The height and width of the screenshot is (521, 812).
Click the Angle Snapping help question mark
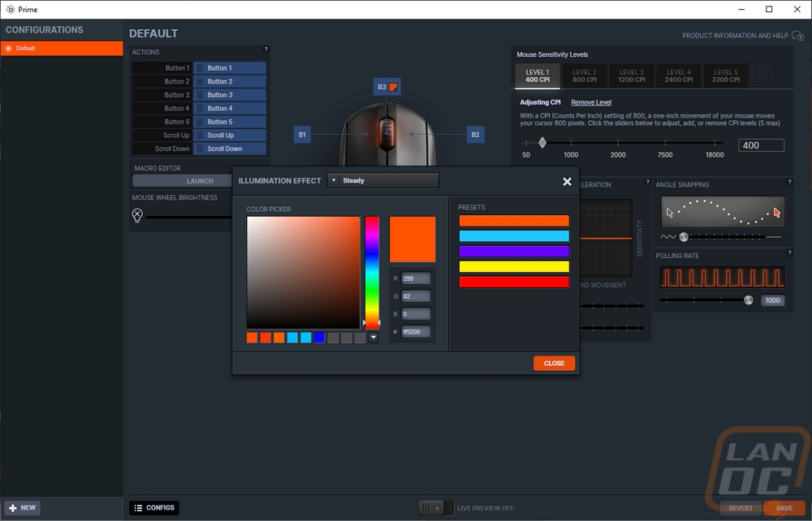(789, 182)
